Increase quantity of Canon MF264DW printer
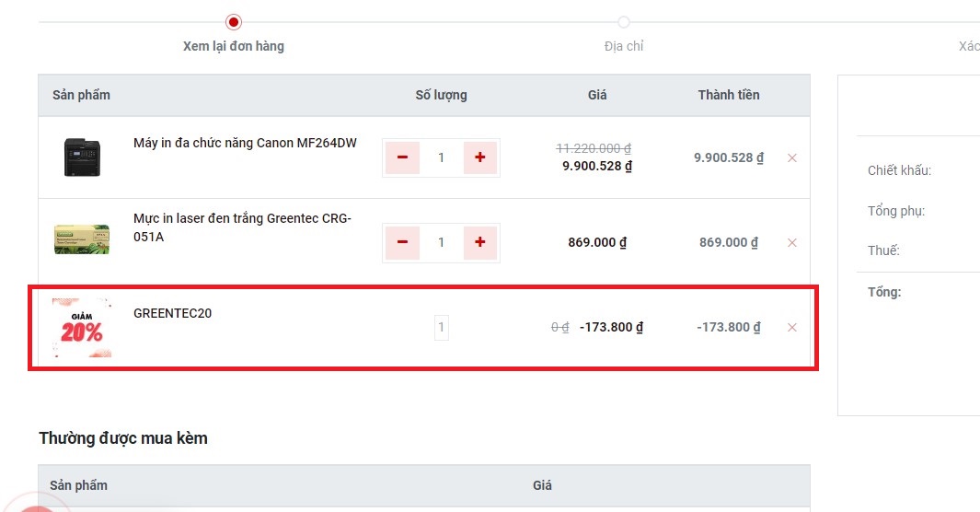The height and width of the screenshot is (512, 980). pyautogui.click(x=480, y=157)
